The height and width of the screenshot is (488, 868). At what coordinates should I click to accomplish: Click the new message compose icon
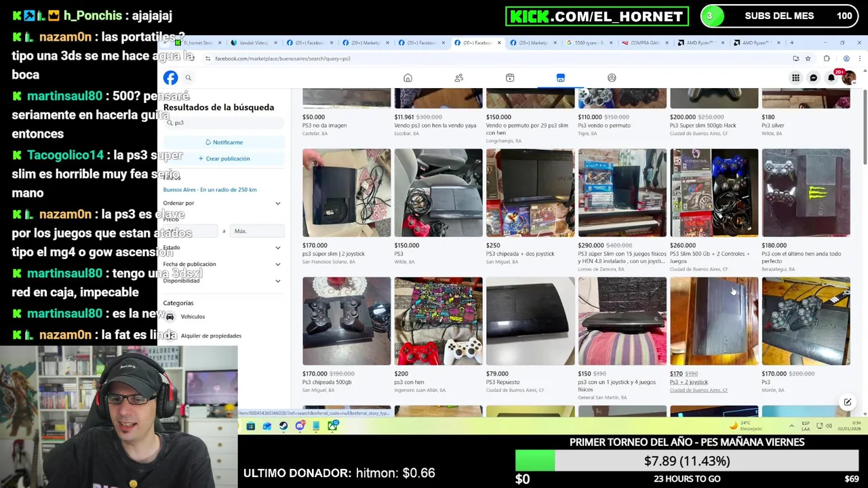(x=848, y=403)
